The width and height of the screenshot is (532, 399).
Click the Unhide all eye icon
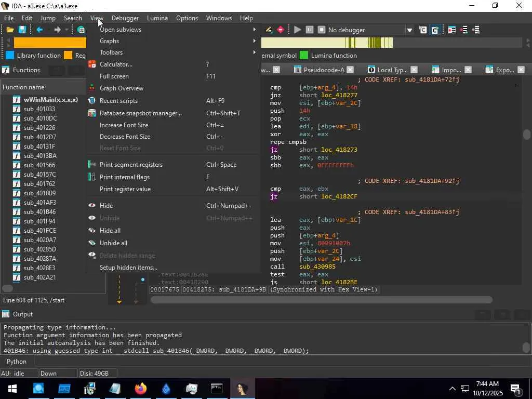tap(92, 243)
